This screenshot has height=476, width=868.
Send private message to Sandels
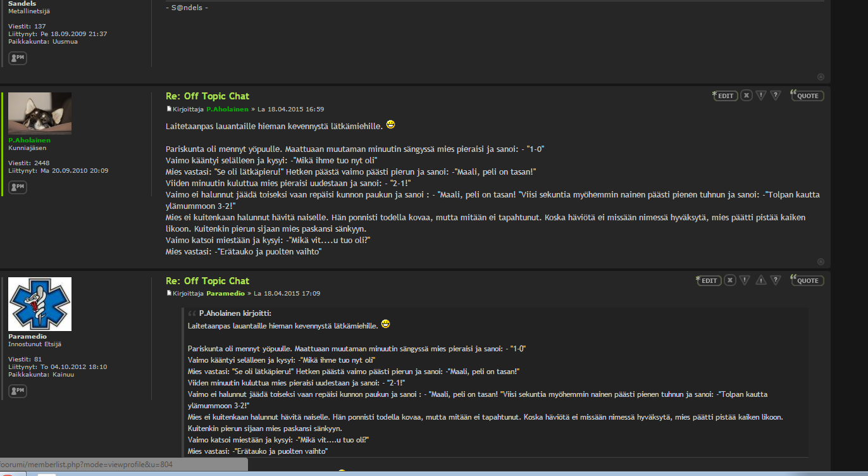point(18,58)
